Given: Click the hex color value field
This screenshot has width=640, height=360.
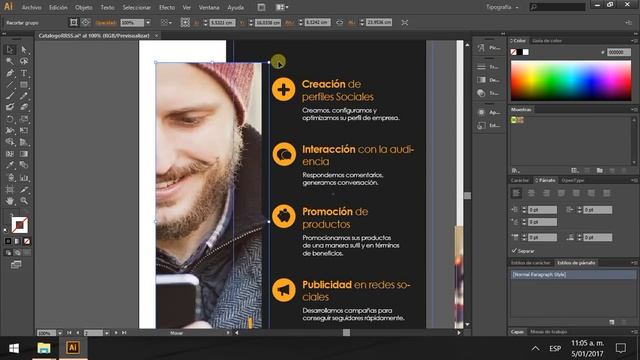Looking at the screenshot, I should coord(619,52).
